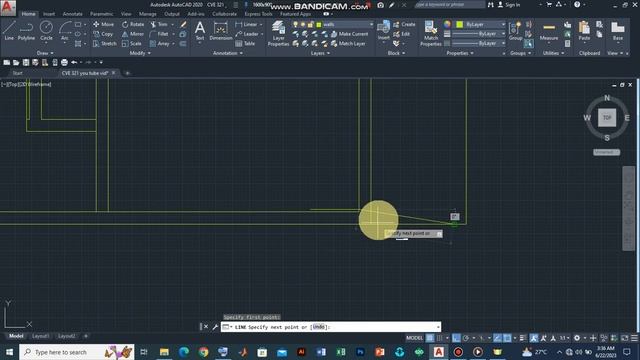This screenshot has width=640, height=360.
Task: Toggle object snap in status bar
Action: click(x=507, y=338)
